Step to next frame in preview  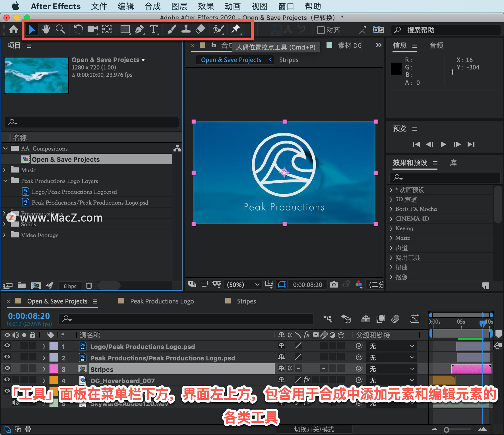pyautogui.click(x=457, y=144)
